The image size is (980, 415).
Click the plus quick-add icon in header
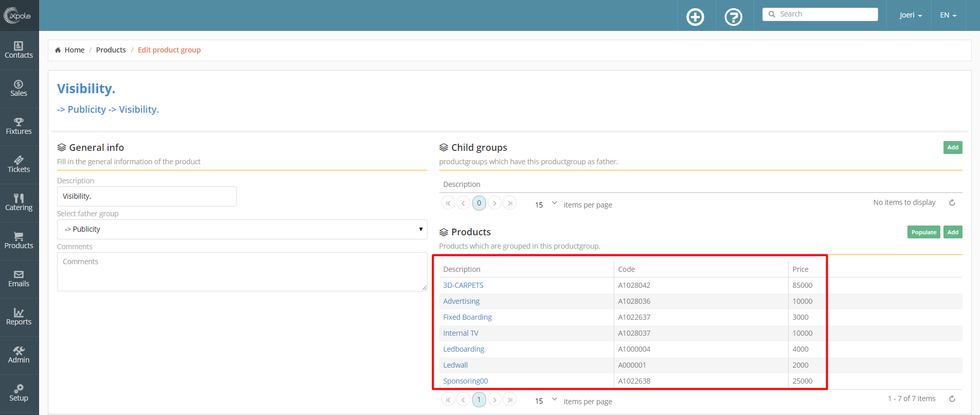696,17
